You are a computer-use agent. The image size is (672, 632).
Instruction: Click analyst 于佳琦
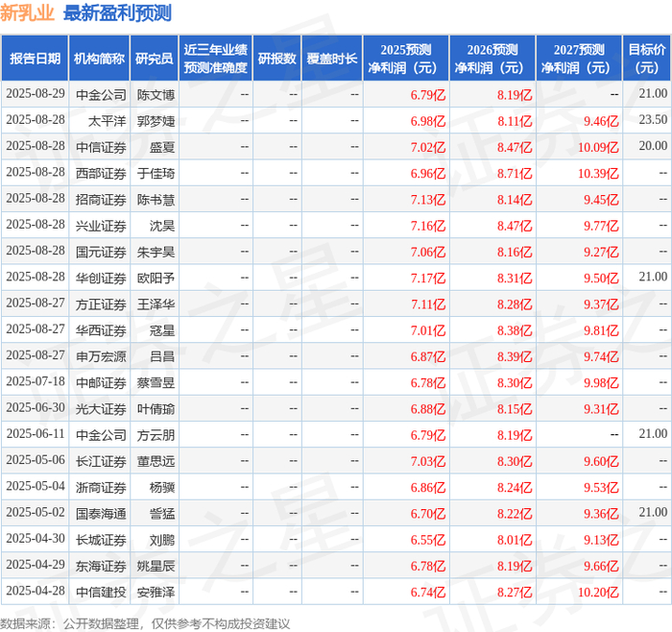(x=156, y=173)
